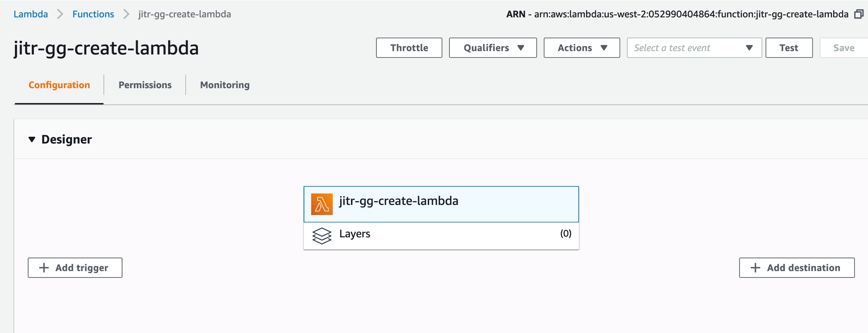Go to the Functions breadcrumb link
868x333 pixels.
pos(93,14)
